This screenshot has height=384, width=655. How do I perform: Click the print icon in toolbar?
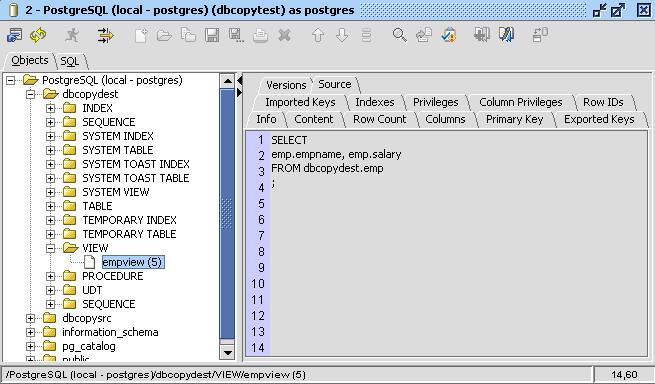click(x=260, y=35)
